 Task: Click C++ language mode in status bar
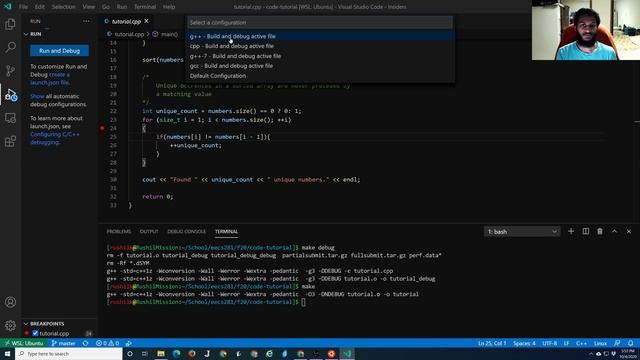[x=581, y=343]
